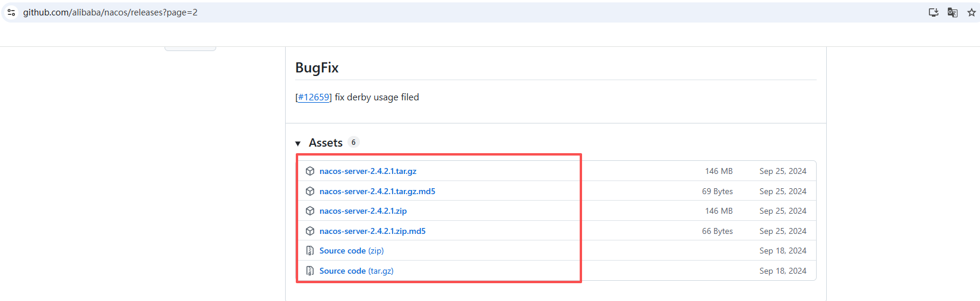Click Sep 25, 2024 date of nacos-server-2.4.2.1.zip.md5

(783, 231)
